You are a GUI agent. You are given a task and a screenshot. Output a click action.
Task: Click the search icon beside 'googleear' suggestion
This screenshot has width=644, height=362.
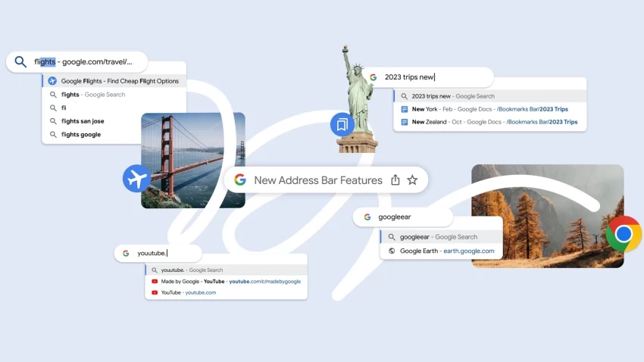click(392, 237)
